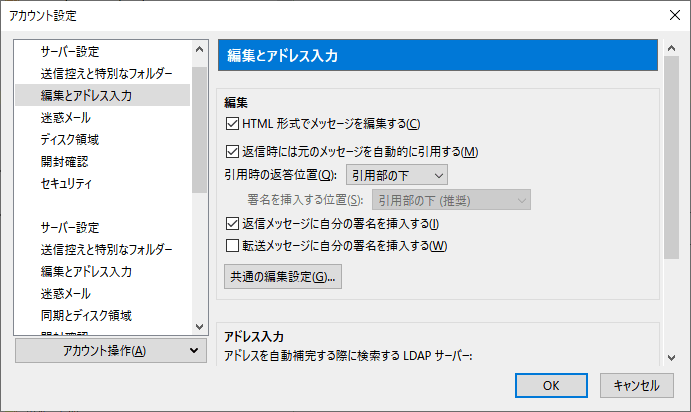This screenshot has height=412, width=691.
Task: Select セキュリティ tree item
Action: [66, 183]
